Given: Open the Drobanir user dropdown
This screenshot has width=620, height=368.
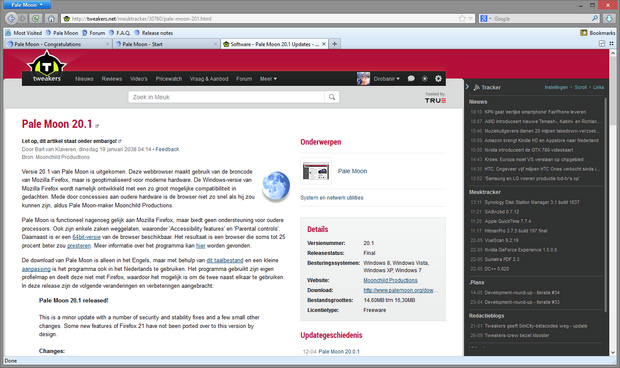Looking at the screenshot, I should 387,79.
